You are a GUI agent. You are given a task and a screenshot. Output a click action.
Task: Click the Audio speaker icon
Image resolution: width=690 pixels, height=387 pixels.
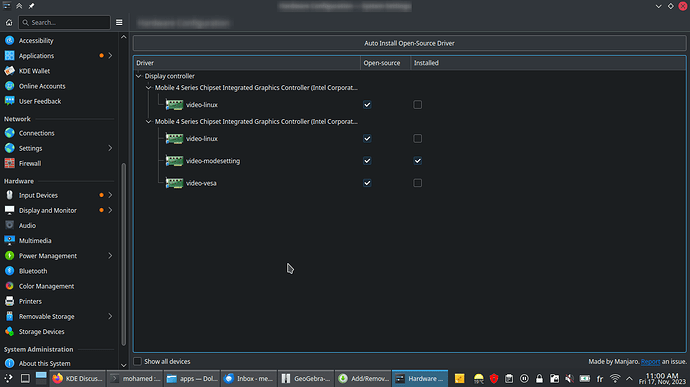9,225
